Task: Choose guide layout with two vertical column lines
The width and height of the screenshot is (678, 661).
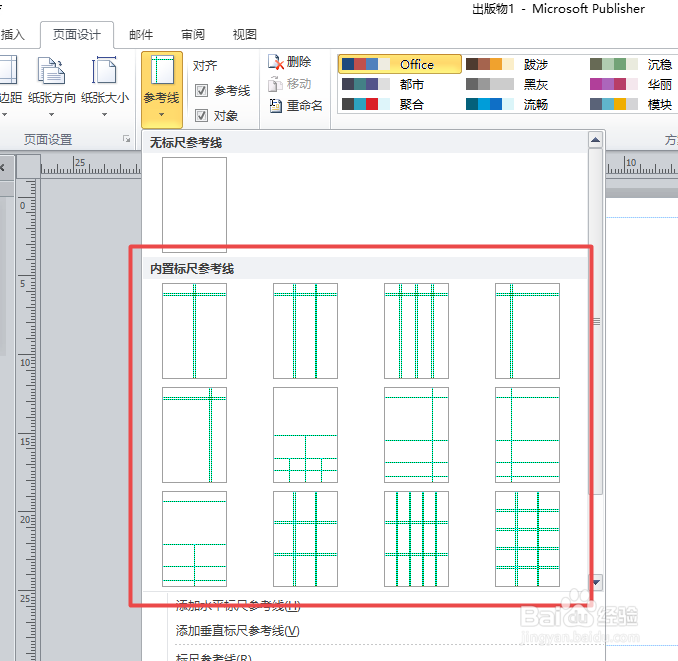Action: click(305, 331)
